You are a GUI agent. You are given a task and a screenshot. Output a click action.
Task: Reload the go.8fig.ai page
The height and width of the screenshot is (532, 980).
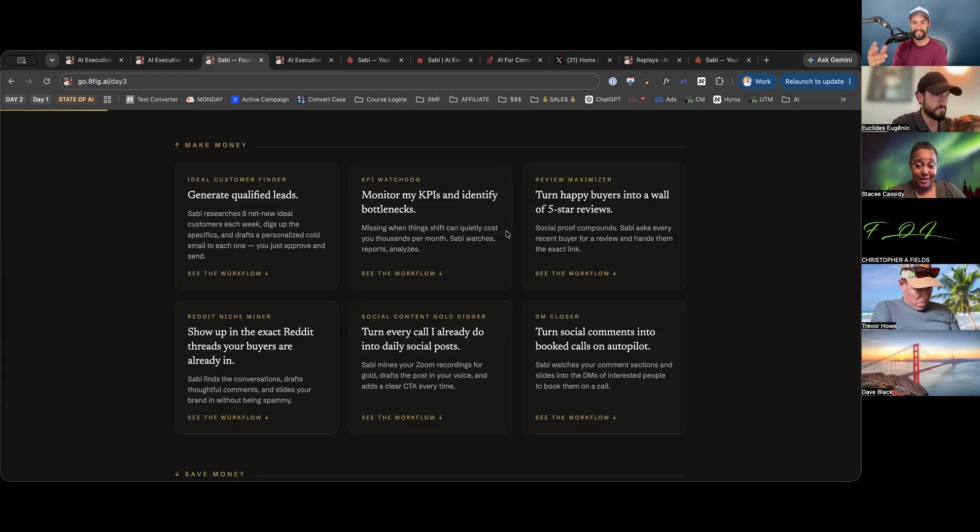(x=47, y=81)
